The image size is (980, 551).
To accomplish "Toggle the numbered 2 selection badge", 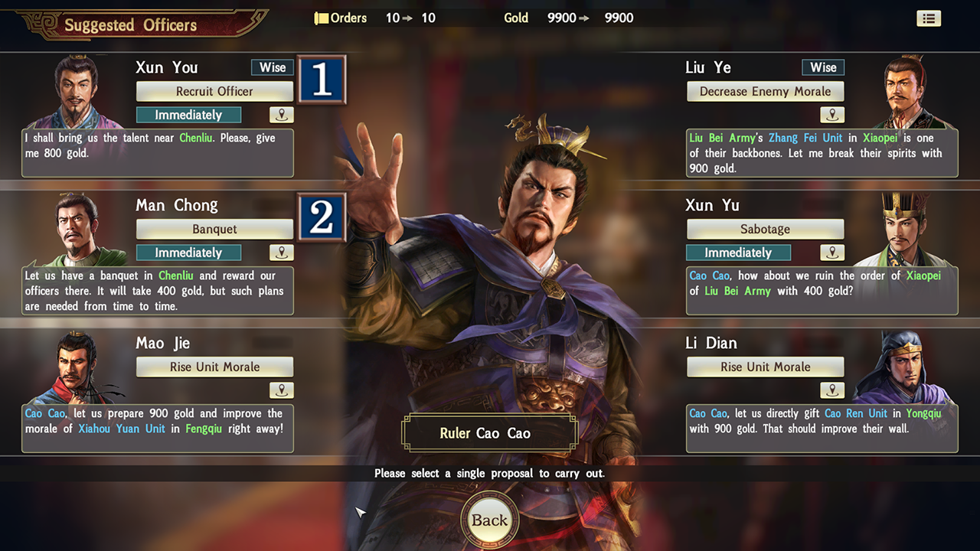I will coord(322,217).
